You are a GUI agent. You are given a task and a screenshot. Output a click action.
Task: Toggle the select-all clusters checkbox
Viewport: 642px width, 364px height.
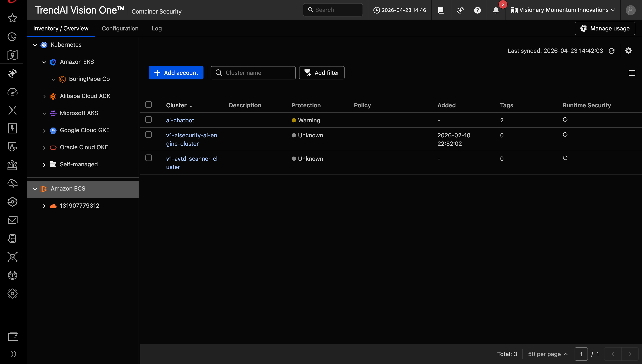coord(148,104)
